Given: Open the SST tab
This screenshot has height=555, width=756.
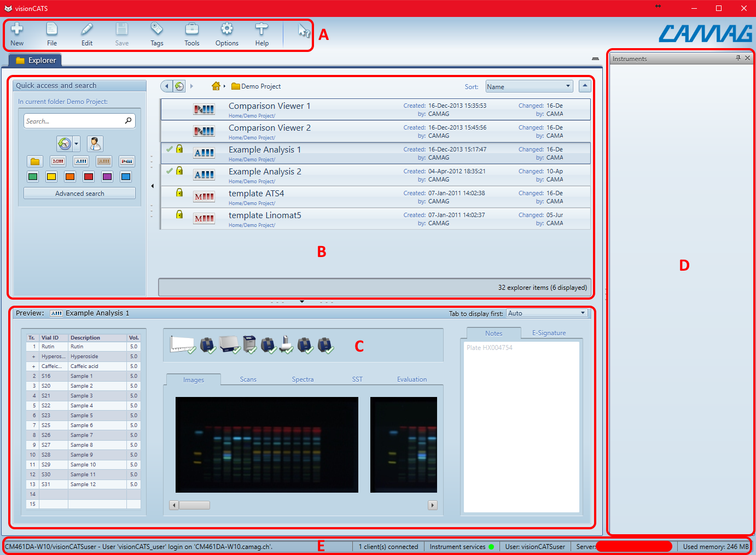Looking at the screenshot, I should (357, 379).
